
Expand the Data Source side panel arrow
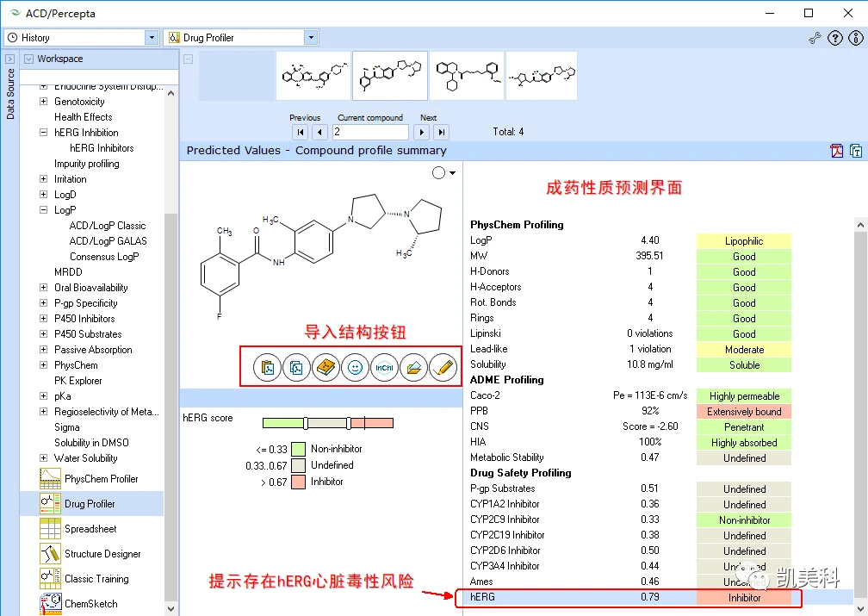[9, 59]
